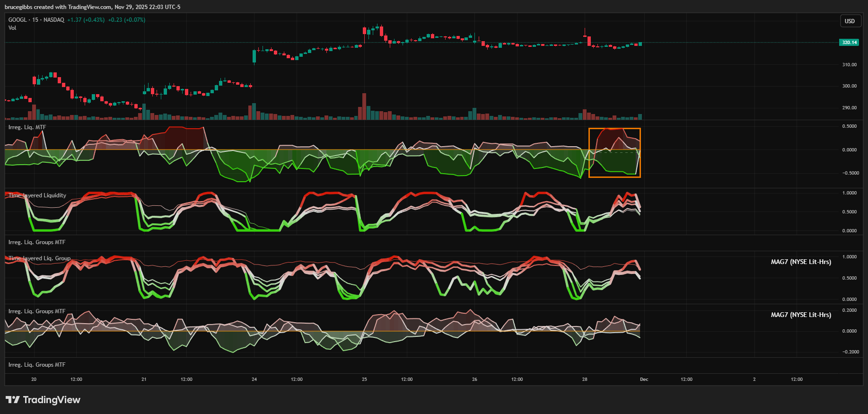This screenshot has height=414, width=868.
Task: Click the Dec label on the time axis
Action: (x=644, y=379)
